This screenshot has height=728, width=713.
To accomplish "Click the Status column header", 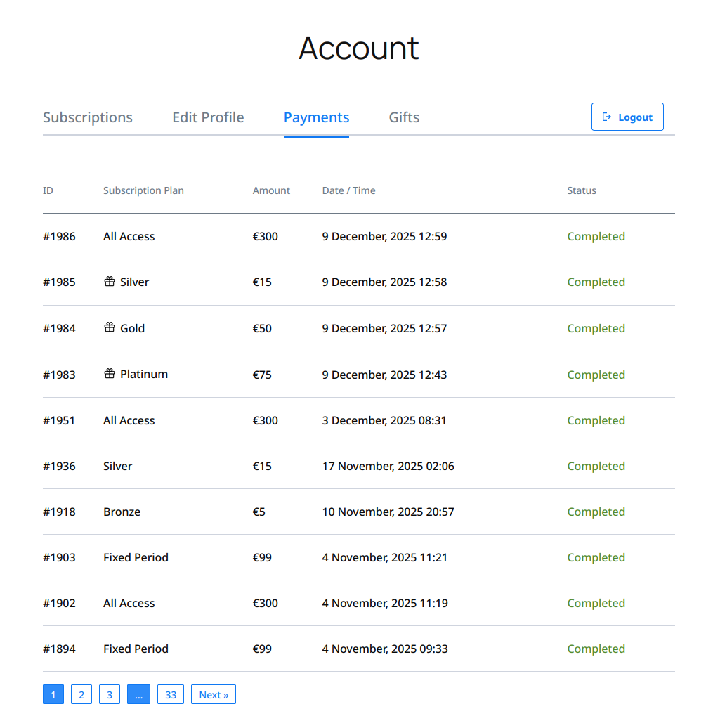I will click(x=581, y=190).
